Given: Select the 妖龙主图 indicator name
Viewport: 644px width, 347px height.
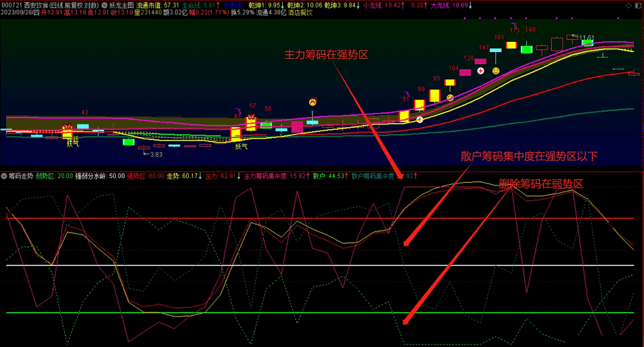Looking at the screenshot, I should 122,5.
